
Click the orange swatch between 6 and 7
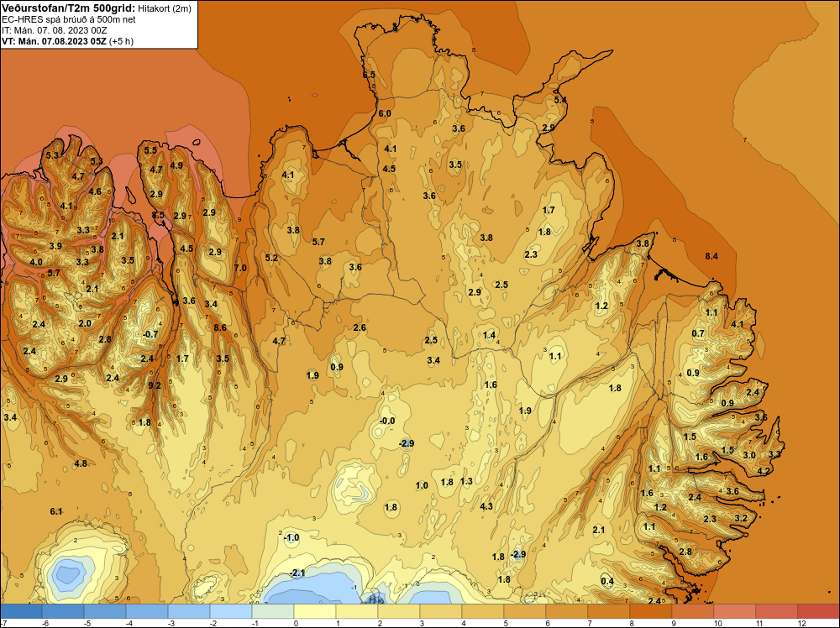567,611
